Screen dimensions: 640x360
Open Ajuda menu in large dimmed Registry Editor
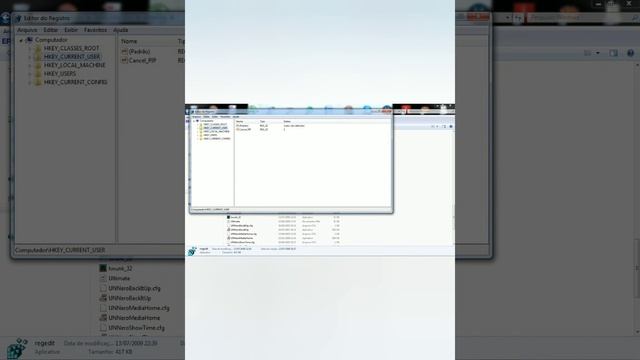(x=120, y=30)
